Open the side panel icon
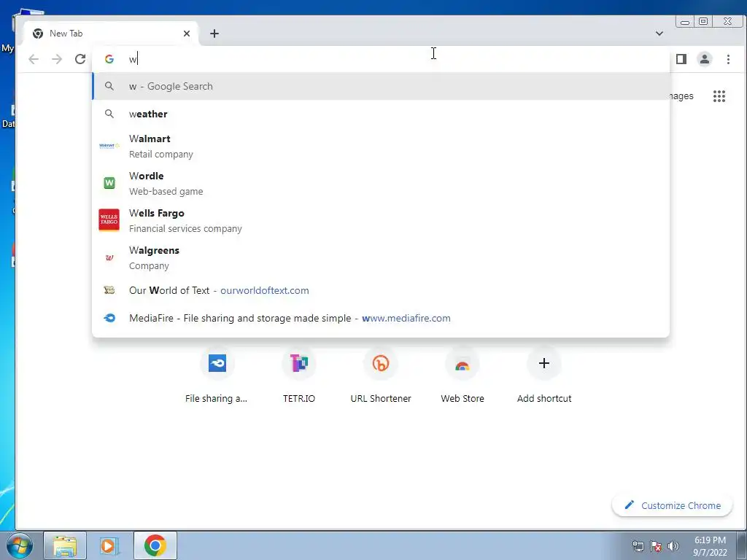The width and height of the screenshot is (747, 560). tap(681, 59)
